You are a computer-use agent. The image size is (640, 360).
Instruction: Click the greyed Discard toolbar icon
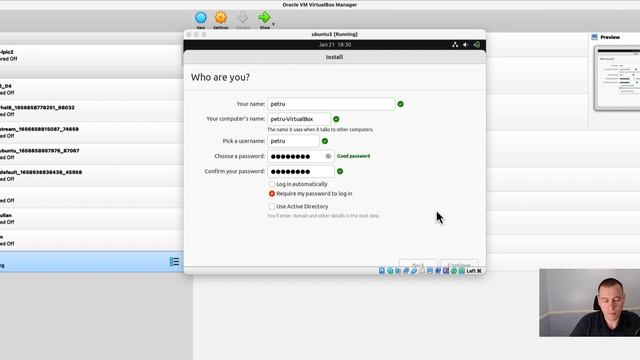[x=242, y=18]
